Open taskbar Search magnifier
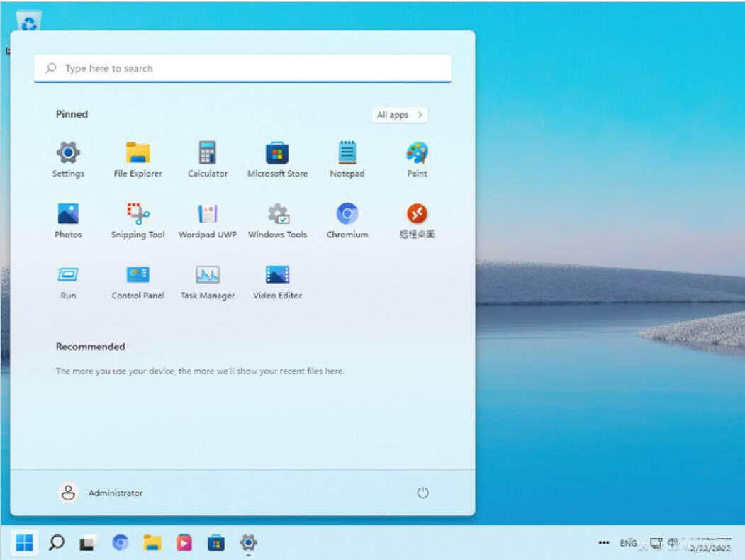This screenshot has height=560, width=745. tap(57, 542)
